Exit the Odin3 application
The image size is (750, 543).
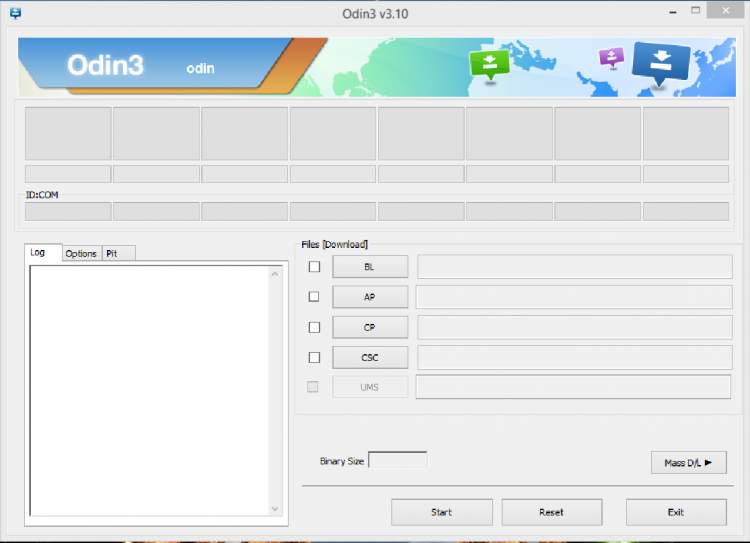coord(676,512)
